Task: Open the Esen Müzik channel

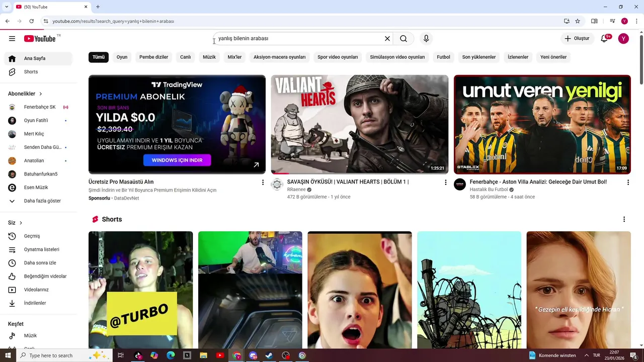Action: point(38,188)
